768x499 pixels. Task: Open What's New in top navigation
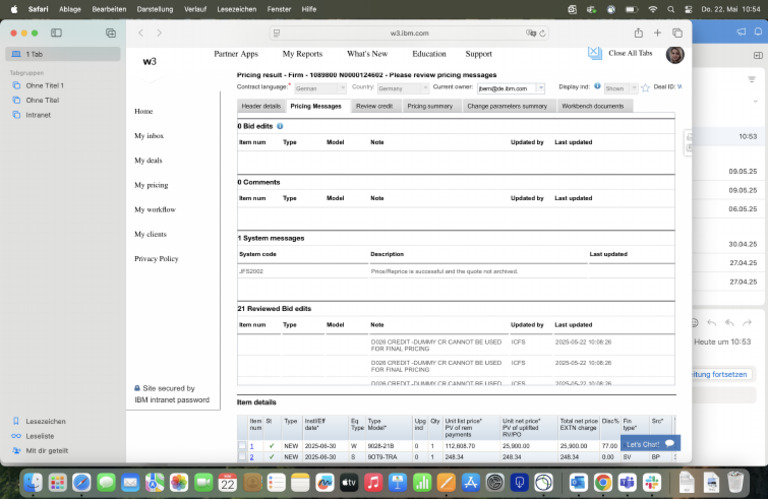[x=367, y=54]
